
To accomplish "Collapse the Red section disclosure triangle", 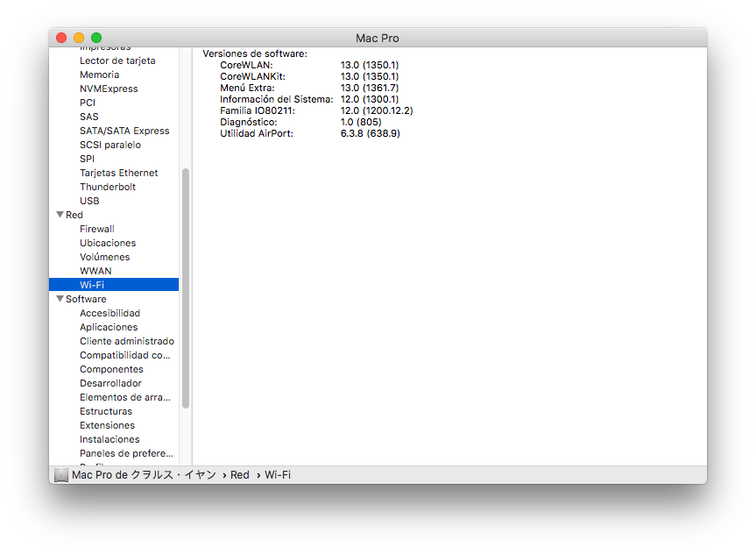I will [60, 215].
